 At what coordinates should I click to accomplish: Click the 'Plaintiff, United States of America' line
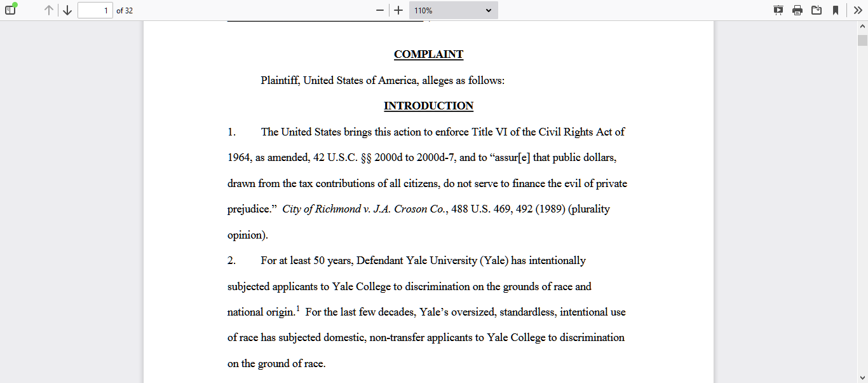[383, 81]
